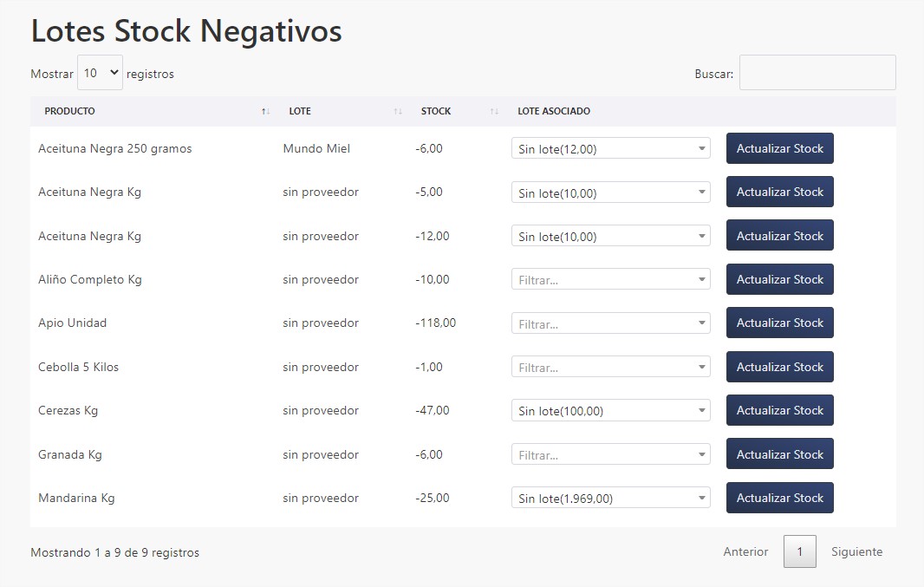Click product name Mandarina Kg
924x587 pixels.
[x=76, y=498]
